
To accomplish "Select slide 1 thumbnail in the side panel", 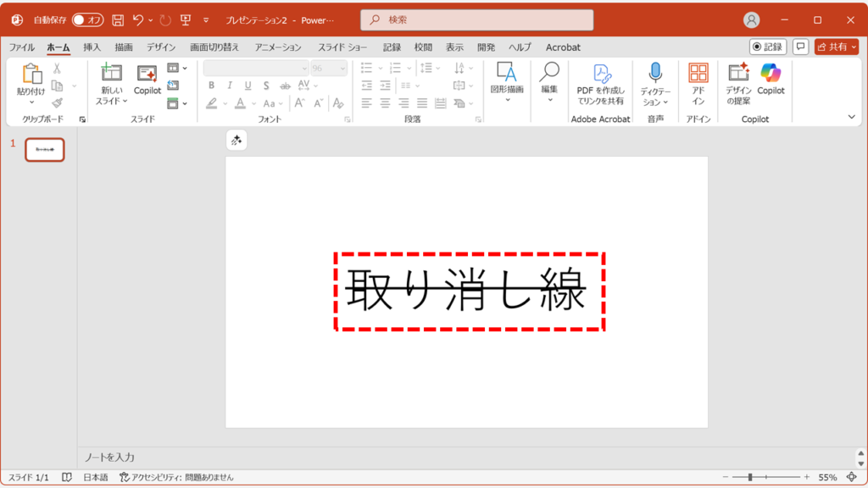I will tap(45, 149).
